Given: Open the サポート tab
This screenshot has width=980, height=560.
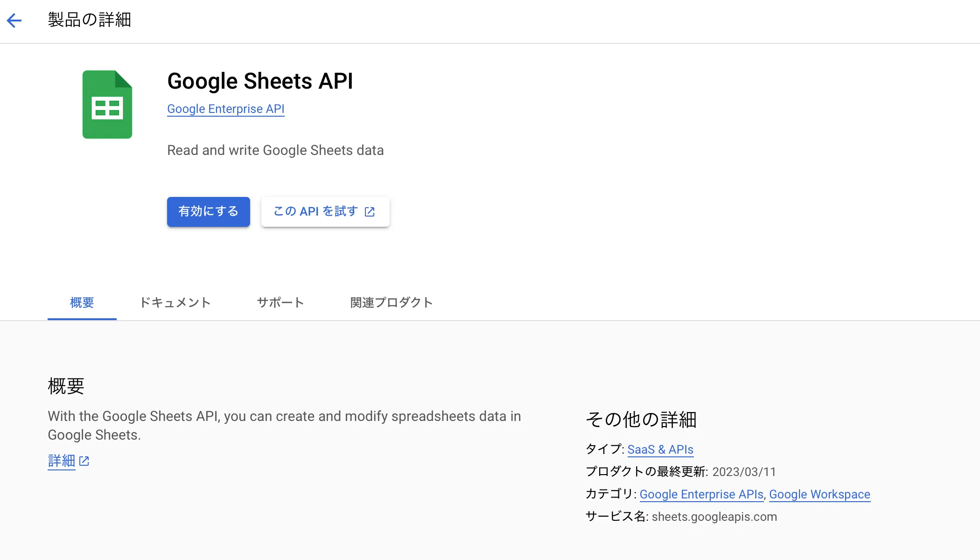Looking at the screenshot, I should 280,302.
